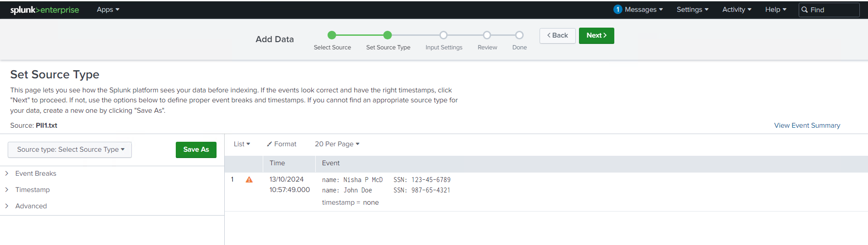This screenshot has width=868, height=245.
Task: Open the Source type dropdown
Action: tap(70, 149)
